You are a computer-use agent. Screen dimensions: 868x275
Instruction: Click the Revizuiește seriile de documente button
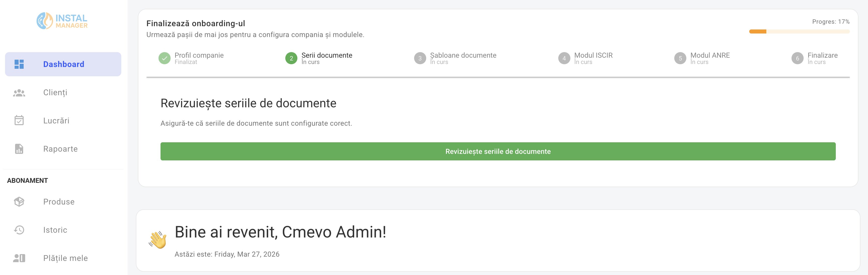[498, 152]
